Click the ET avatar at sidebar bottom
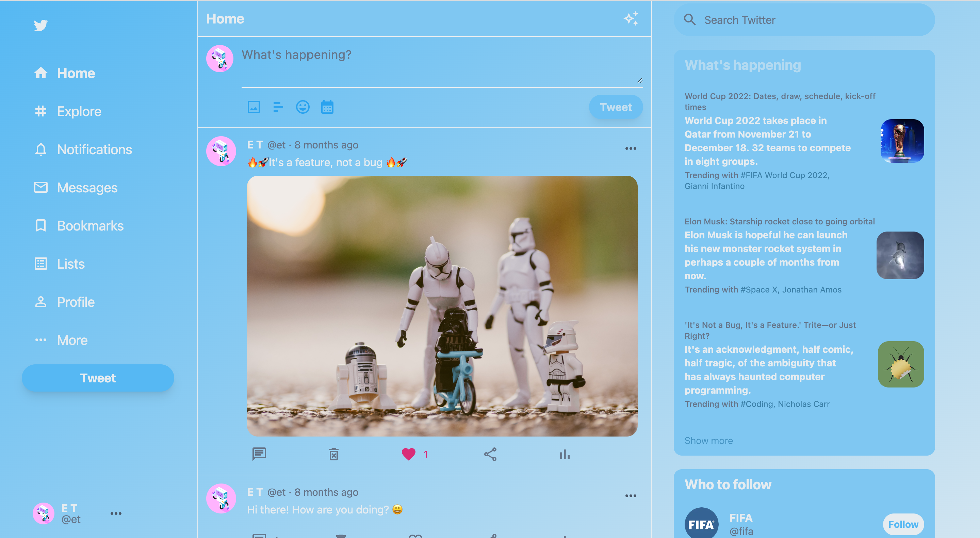 [x=43, y=513]
